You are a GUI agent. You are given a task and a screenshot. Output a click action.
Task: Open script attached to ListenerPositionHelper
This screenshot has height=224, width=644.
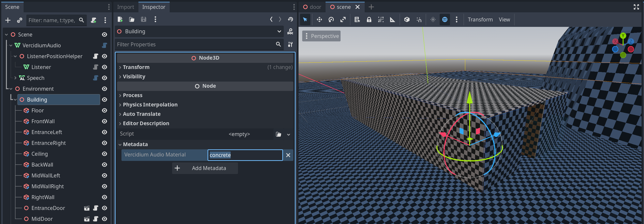pos(95,56)
